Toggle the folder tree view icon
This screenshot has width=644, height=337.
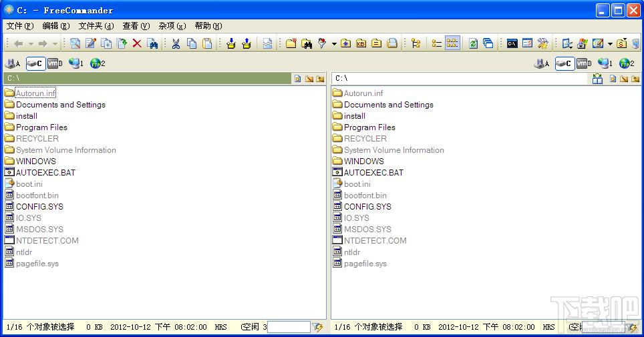(x=416, y=43)
